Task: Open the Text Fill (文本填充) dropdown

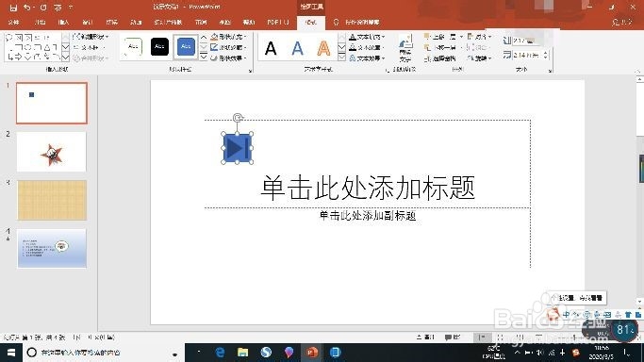Action: (367, 37)
